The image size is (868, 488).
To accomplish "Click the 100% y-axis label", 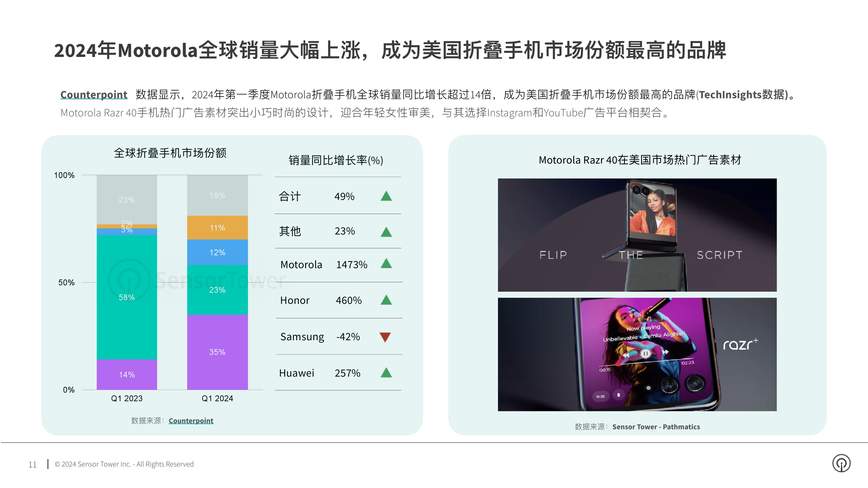I will point(64,175).
